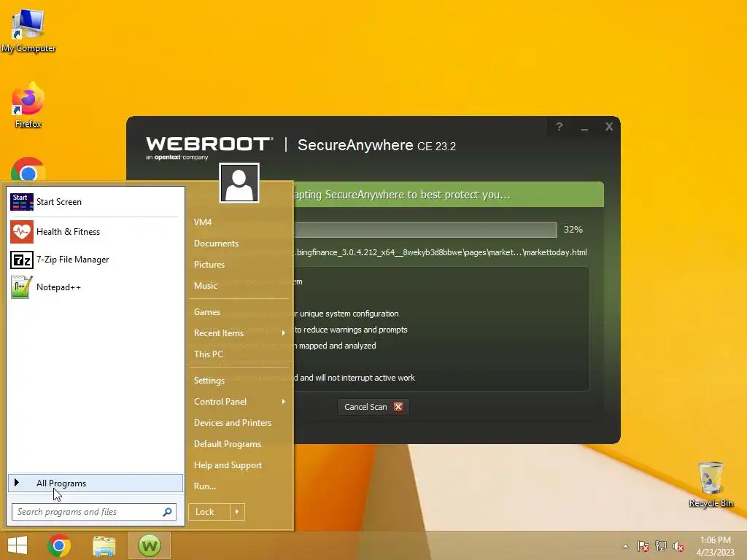Open the Run... dialog entry

(x=205, y=486)
